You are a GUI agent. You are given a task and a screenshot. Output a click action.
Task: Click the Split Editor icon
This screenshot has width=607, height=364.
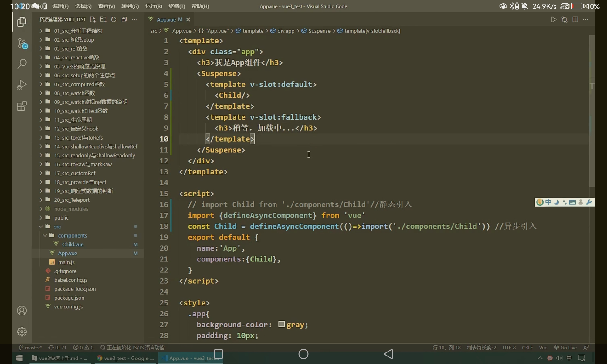click(x=575, y=19)
